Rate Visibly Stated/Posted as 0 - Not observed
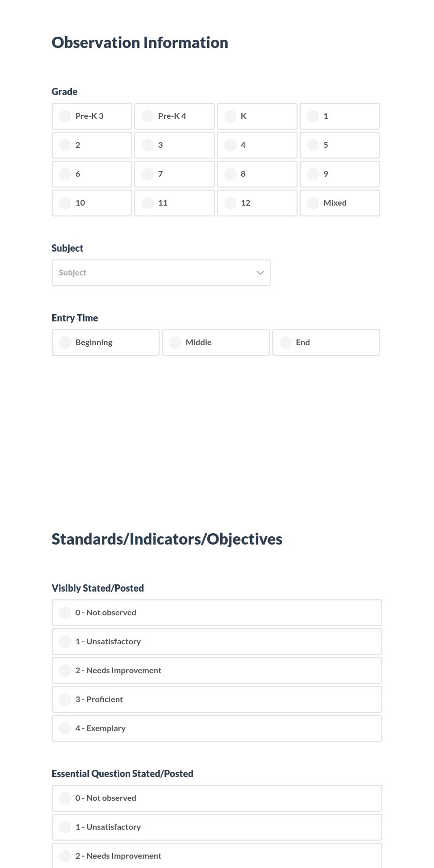434x868 pixels. point(216,612)
